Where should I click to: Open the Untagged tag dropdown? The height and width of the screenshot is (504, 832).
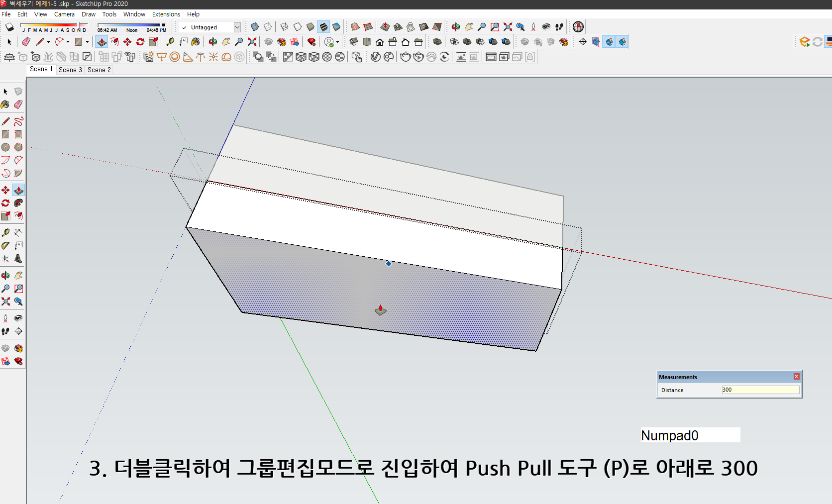(x=237, y=27)
